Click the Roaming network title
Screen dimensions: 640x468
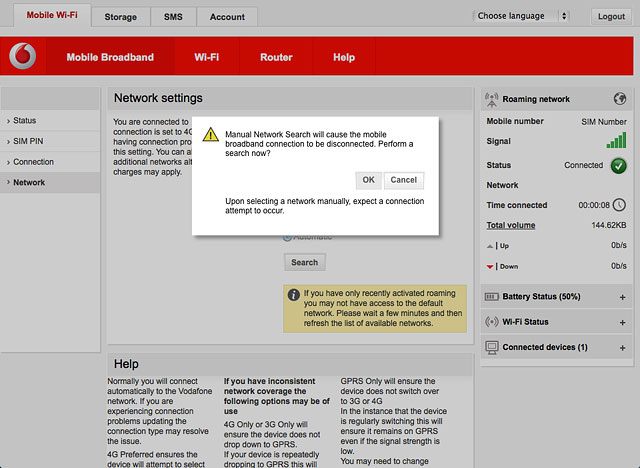pos(536,99)
